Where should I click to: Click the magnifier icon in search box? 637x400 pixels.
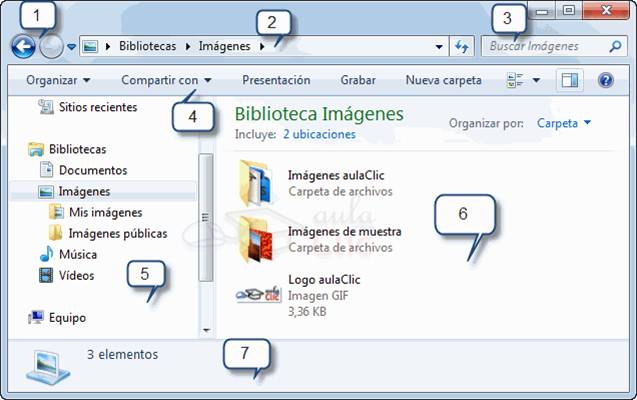(615, 47)
